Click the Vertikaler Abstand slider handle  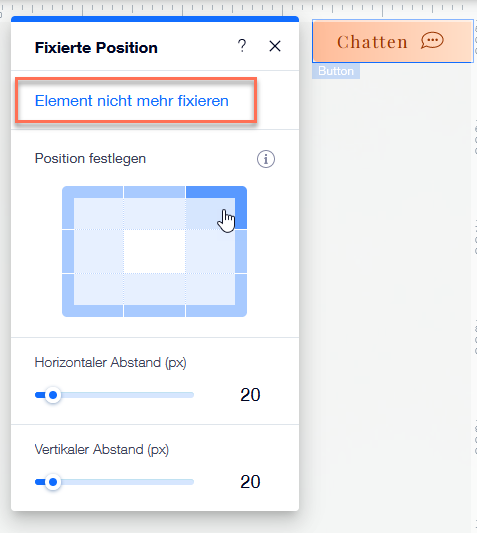53,482
